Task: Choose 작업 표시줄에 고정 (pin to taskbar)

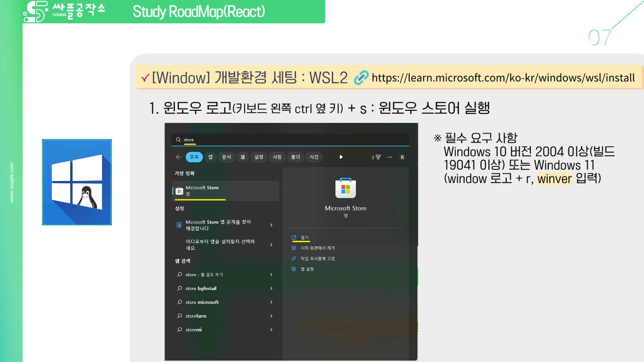Action: [318, 258]
